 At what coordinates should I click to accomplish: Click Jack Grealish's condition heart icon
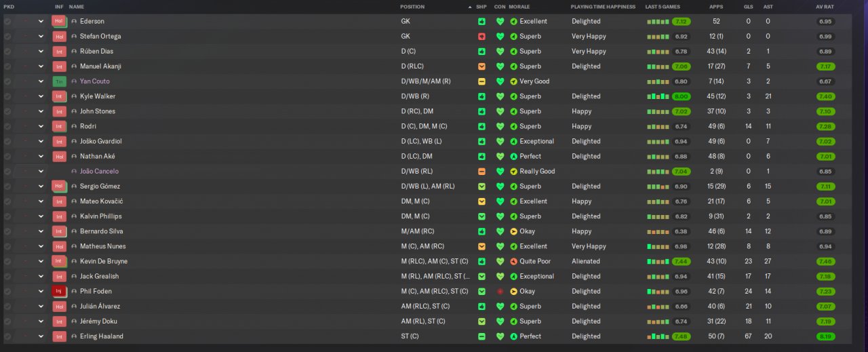click(x=500, y=276)
